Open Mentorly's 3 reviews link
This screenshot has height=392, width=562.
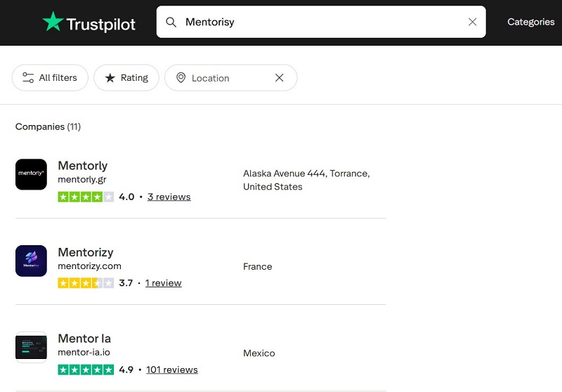[x=169, y=197]
